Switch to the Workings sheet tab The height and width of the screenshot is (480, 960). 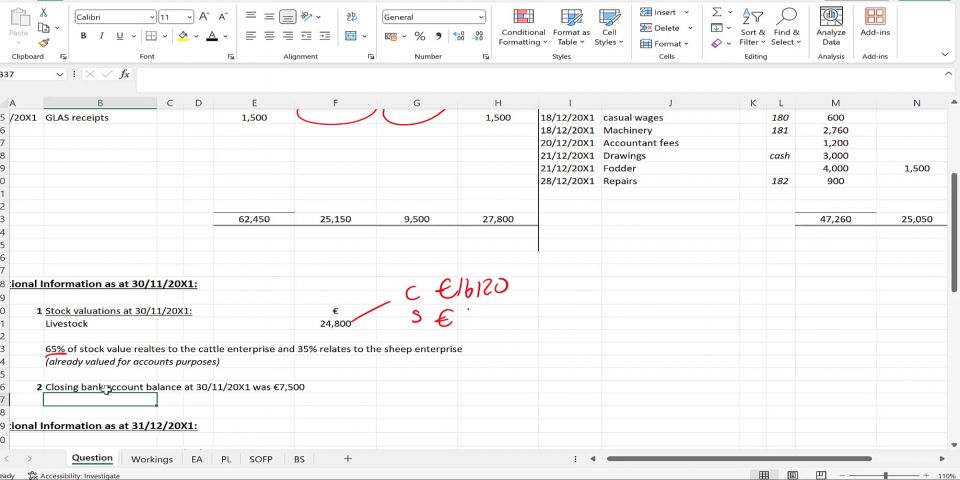(152, 459)
